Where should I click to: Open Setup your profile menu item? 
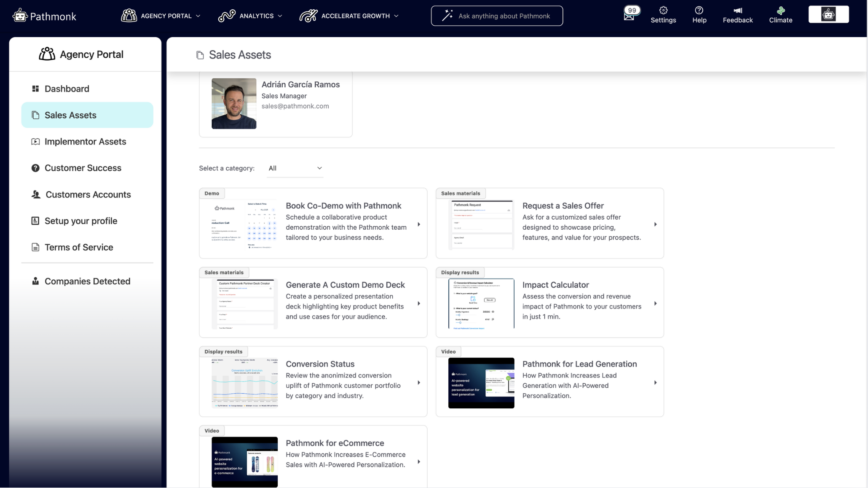pyautogui.click(x=80, y=221)
